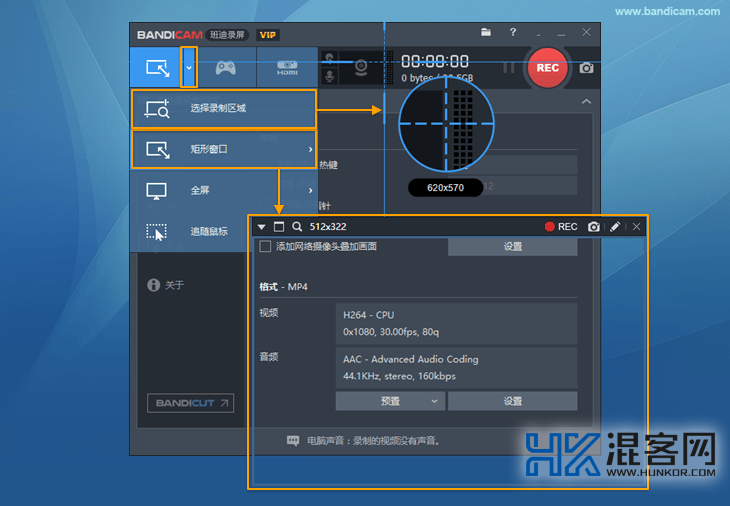Click 设置 button next to webcam overlay option

tap(513, 247)
